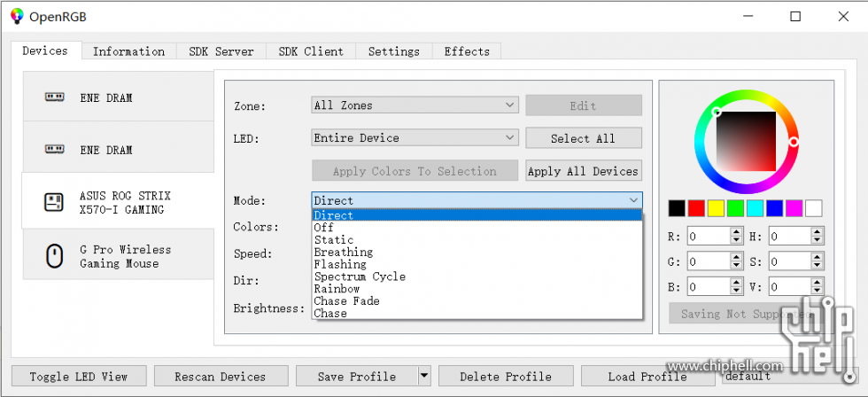This screenshot has width=868, height=397.
Task: Pick the red color swatch
Action: 696,208
